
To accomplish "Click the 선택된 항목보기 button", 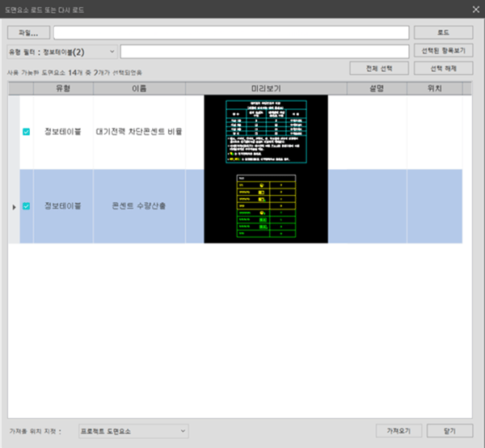I will click(x=443, y=51).
